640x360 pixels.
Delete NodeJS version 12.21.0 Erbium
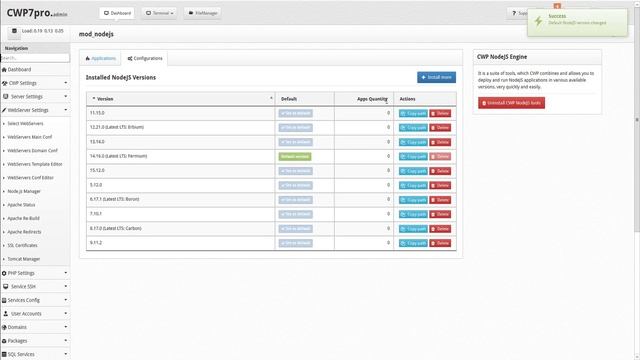point(440,128)
